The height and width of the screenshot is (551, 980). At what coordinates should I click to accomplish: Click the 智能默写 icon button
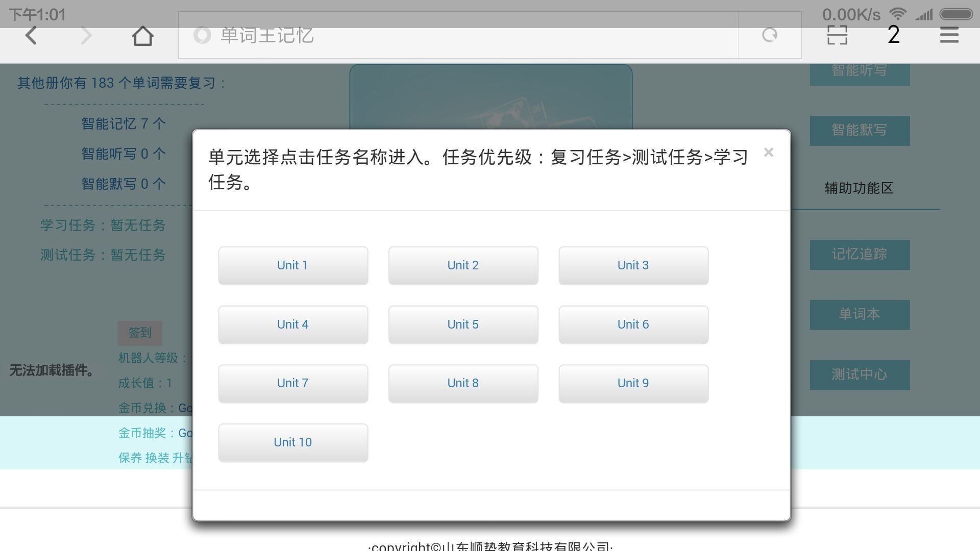pos(860,131)
